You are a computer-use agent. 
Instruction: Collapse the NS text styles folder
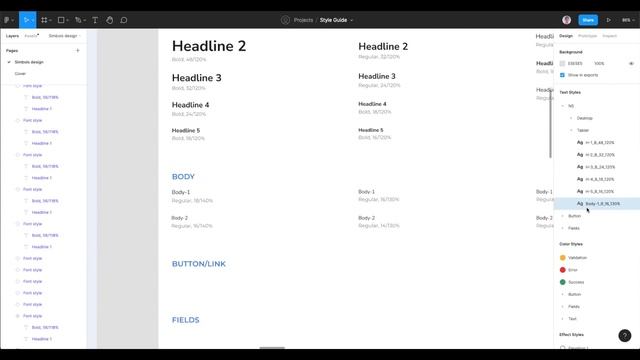(x=563, y=106)
